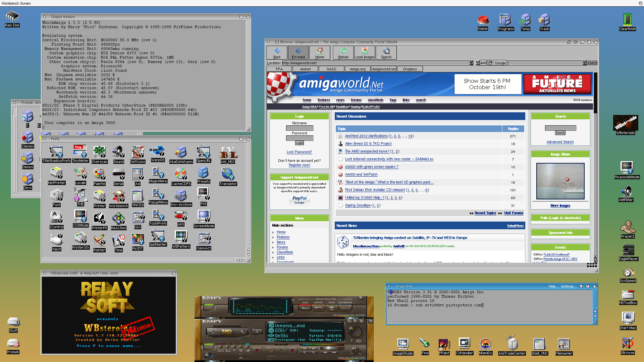Select SOLID display mode in spectrum analyzer
The height and width of the screenshot is (362, 644).
305,308
